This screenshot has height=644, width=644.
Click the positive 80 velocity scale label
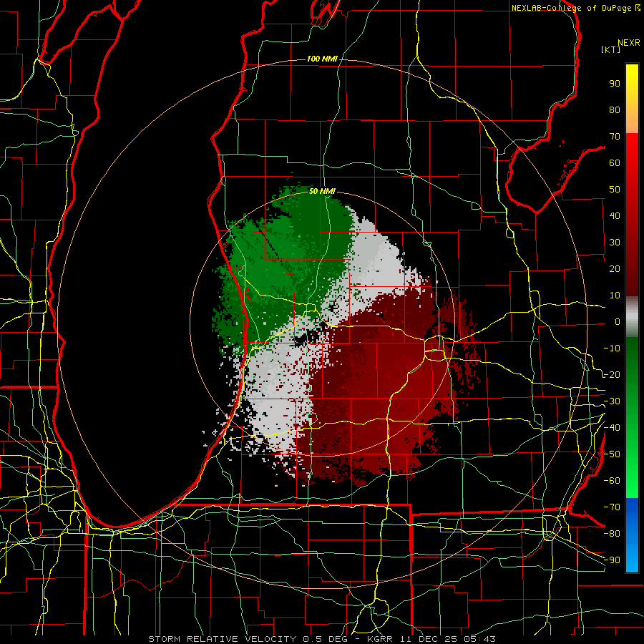(x=615, y=109)
